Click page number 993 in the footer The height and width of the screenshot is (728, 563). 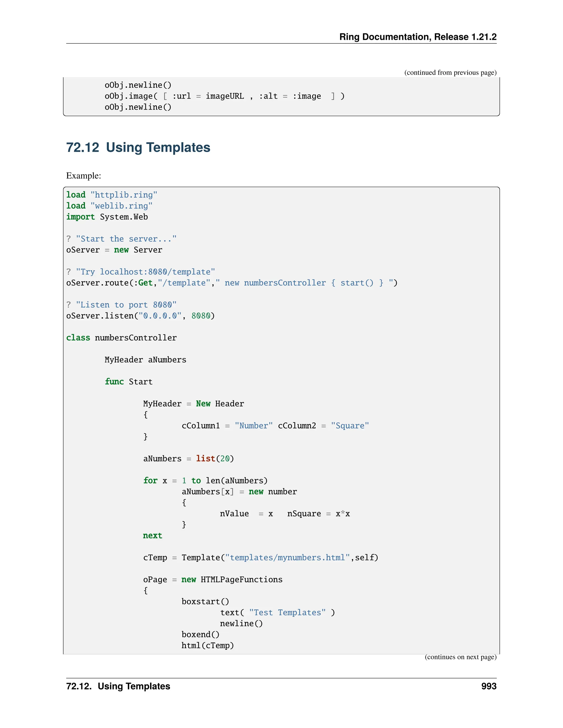pyautogui.click(x=489, y=686)
